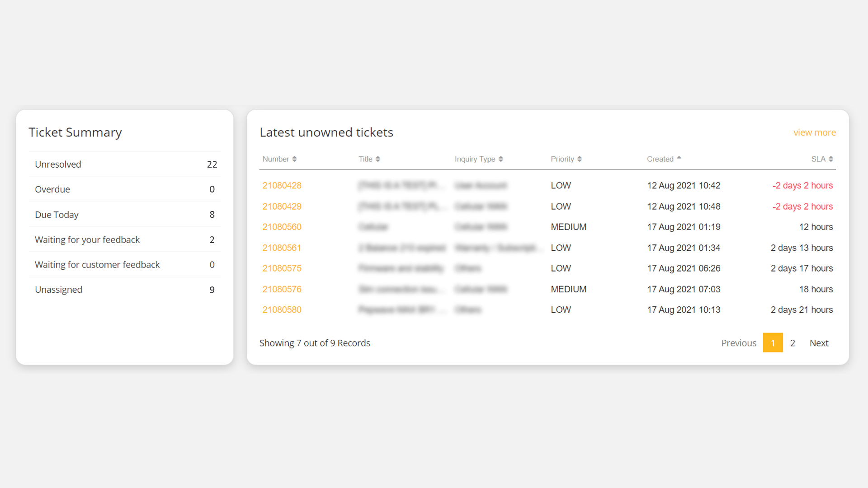Open ticket 21080561 link
Image resolution: width=868 pixels, height=488 pixels.
click(282, 248)
